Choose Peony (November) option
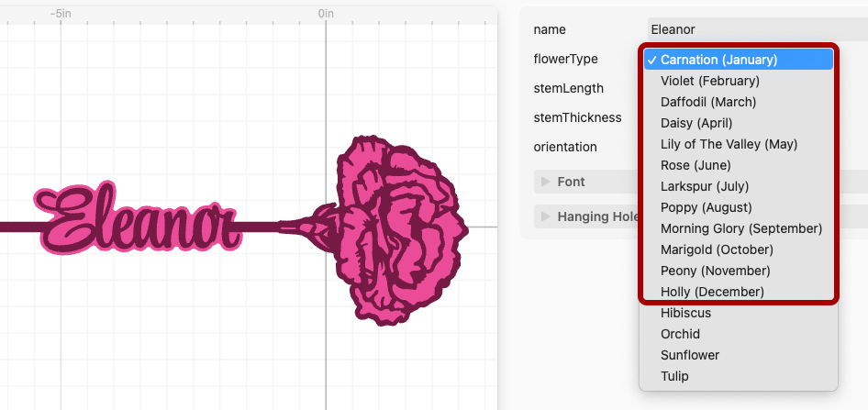This screenshot has width=868, height=410. tap(739, 271)
